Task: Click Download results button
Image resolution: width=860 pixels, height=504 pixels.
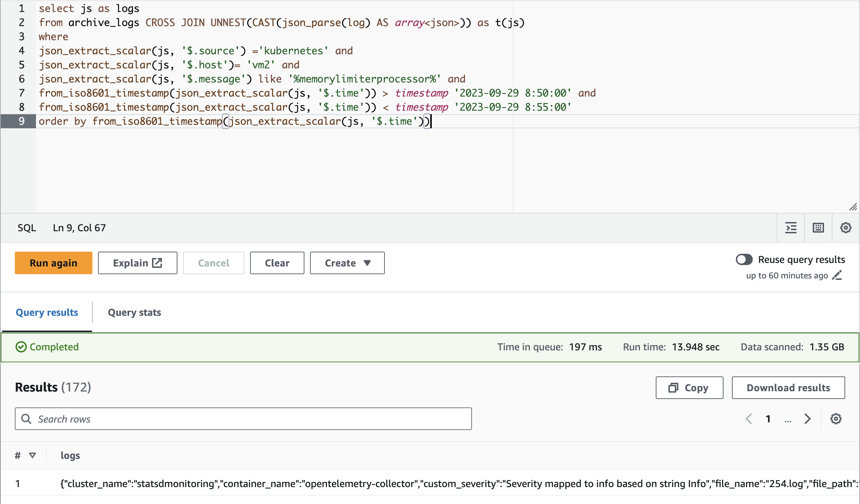Action: tap(788, 388)
